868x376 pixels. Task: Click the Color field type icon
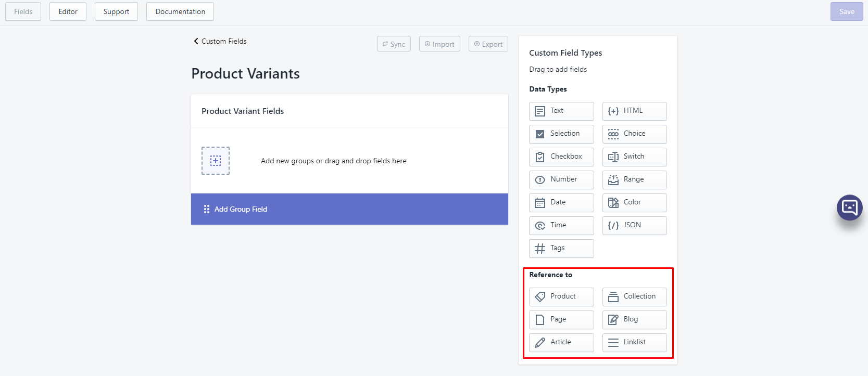[x=613, y=203]
